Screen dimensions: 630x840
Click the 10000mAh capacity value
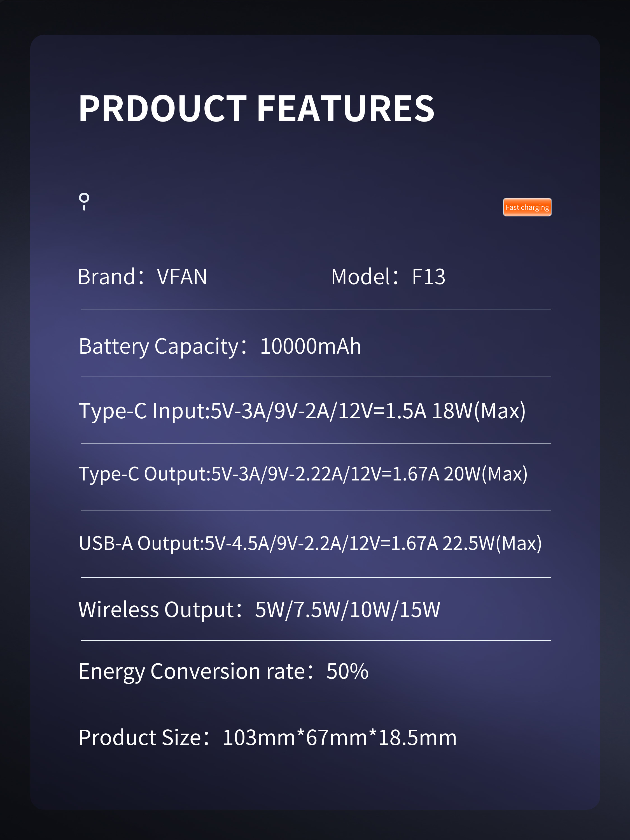tap(311, 346)
